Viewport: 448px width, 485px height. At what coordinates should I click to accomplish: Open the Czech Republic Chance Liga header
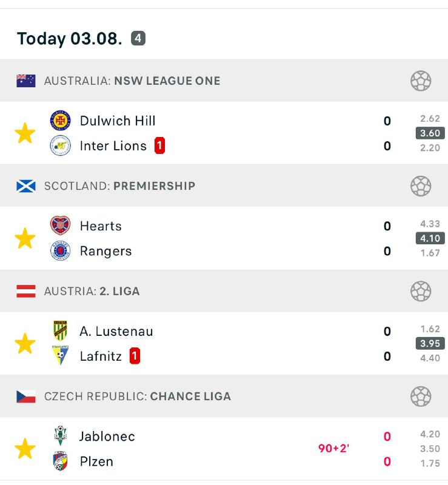pyautogui.click(x=137, y=396)
